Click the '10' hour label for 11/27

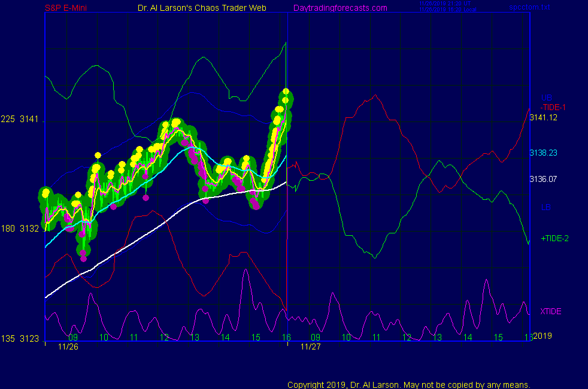346,338
